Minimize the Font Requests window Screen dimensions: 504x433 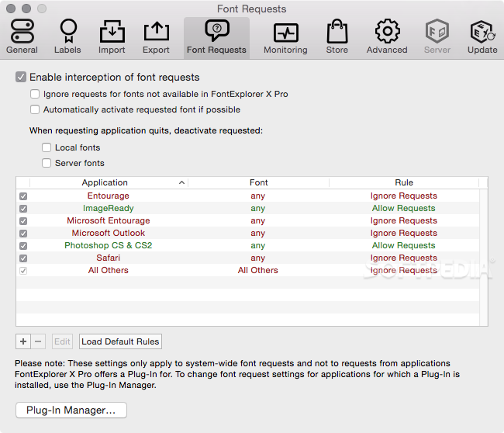click(x=26, y=9)
